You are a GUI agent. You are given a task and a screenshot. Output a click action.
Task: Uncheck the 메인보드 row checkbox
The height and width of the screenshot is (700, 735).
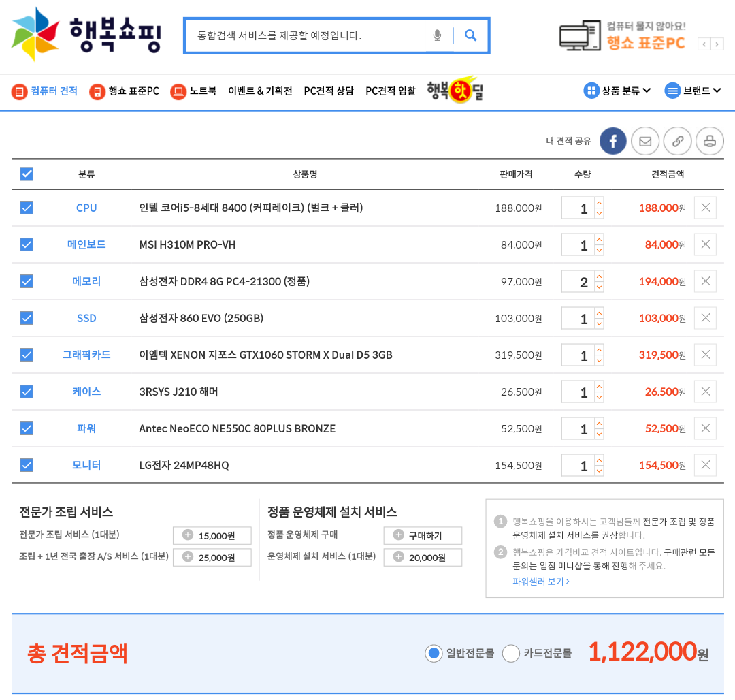pyautogui.click(x=27, y=244)
